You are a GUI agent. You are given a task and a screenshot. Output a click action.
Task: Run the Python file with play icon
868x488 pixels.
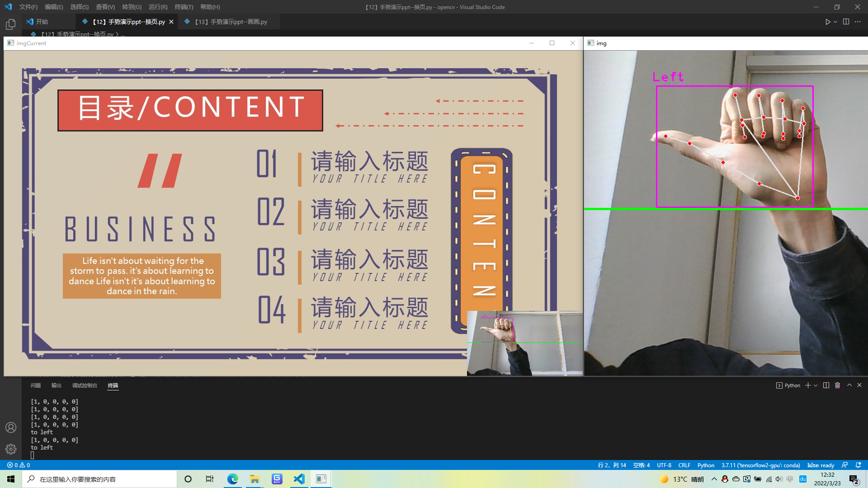pos(827,22)
